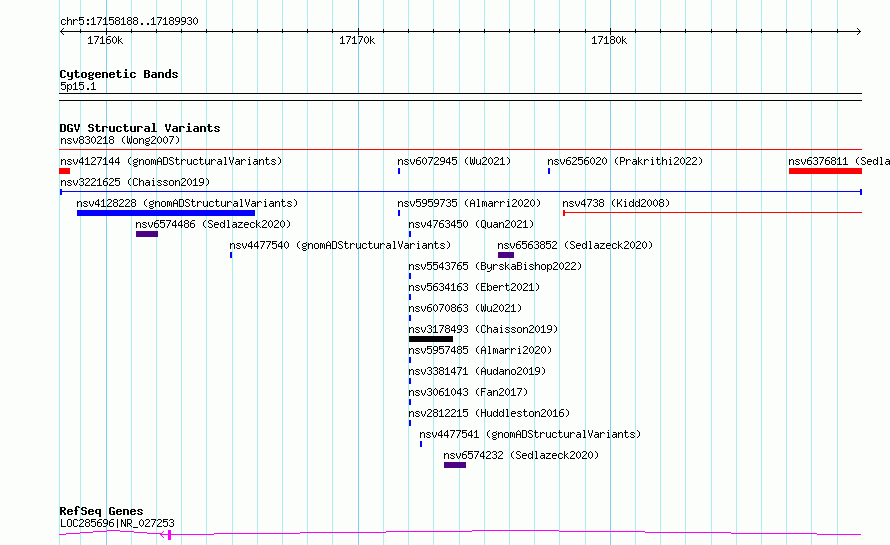Screen dimensions: 890x545
Task: Click the 17160k ruler tick label
Action: pos(105,40)
